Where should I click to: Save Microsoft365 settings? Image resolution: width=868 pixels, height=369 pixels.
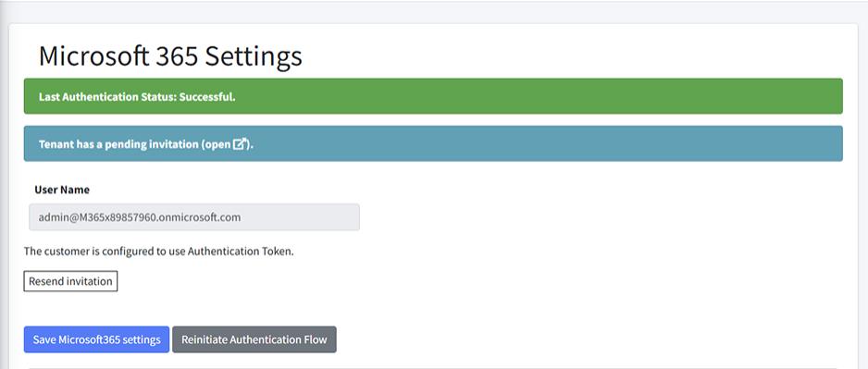click(x=96, y=339)
